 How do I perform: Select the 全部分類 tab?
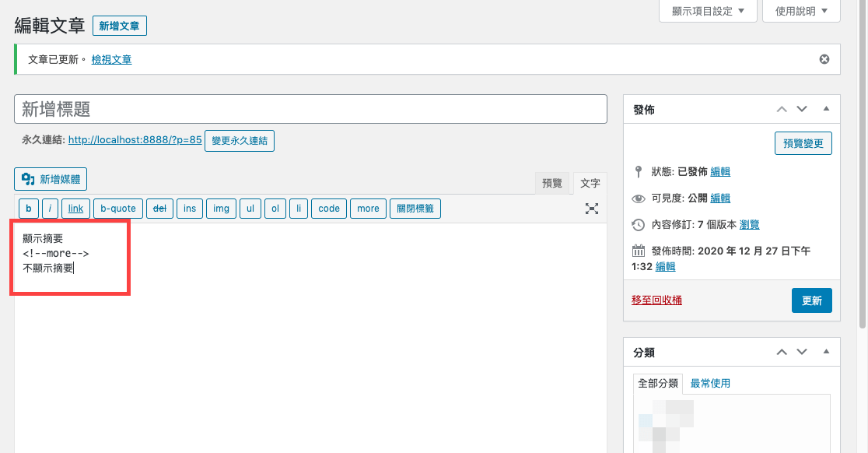click(x=658, y=383)
